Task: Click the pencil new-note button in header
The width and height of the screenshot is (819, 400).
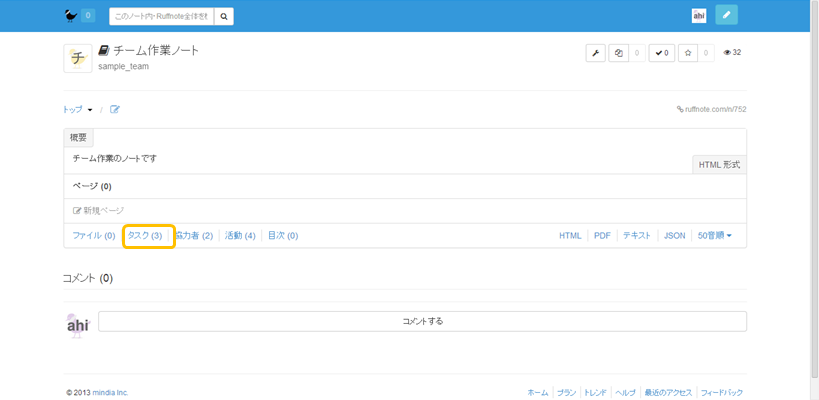Action: coord(727,16)
